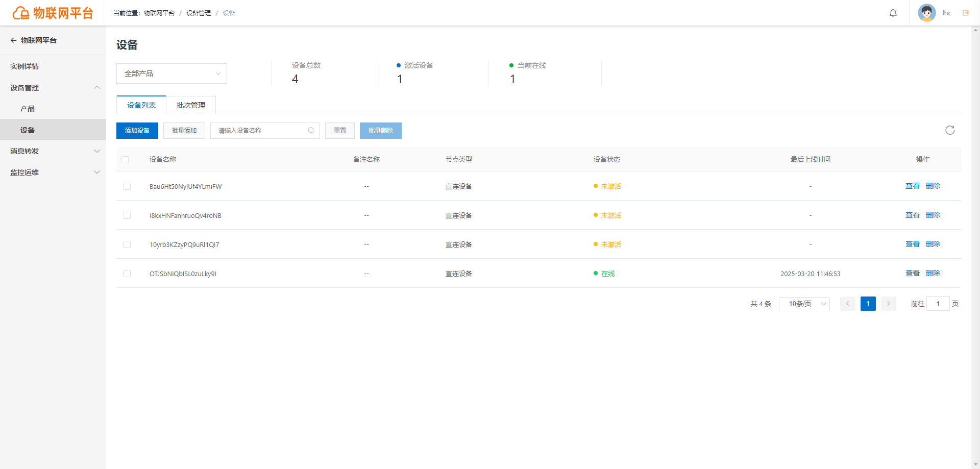980x469 pixels.
Task: Toggle the select-all checkbox in table header
Action: pyautogui.click(x=125, y=160)
